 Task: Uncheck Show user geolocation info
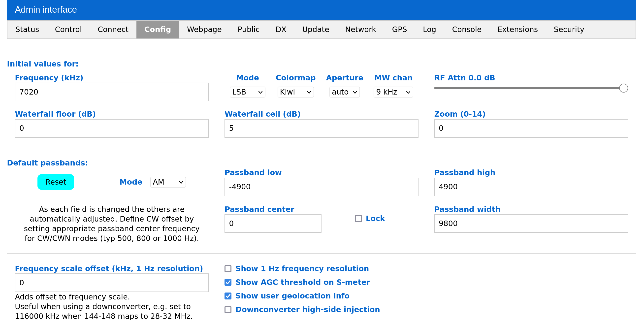tap(228, 296)
